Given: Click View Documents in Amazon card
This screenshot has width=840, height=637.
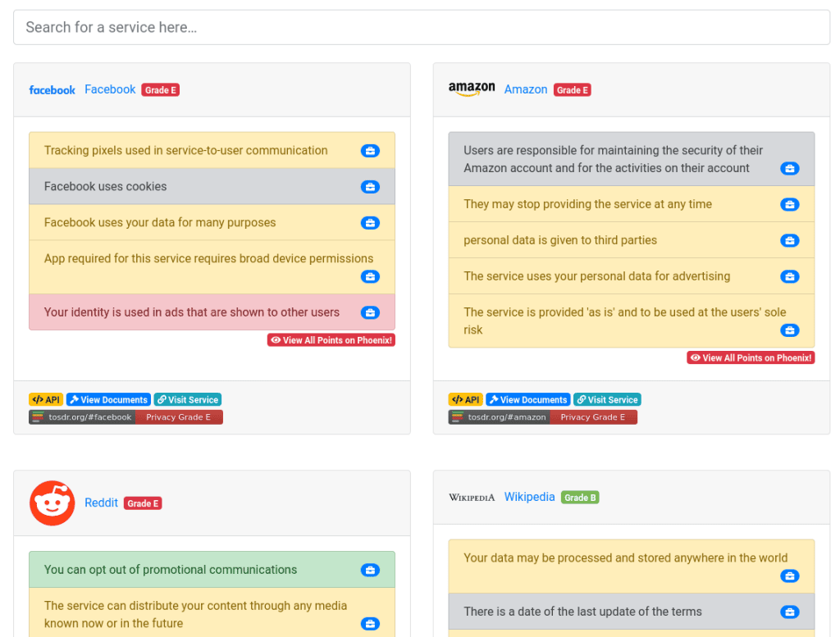Looking at the screenshot, I should pyautogui.click(x=528, y=399).
